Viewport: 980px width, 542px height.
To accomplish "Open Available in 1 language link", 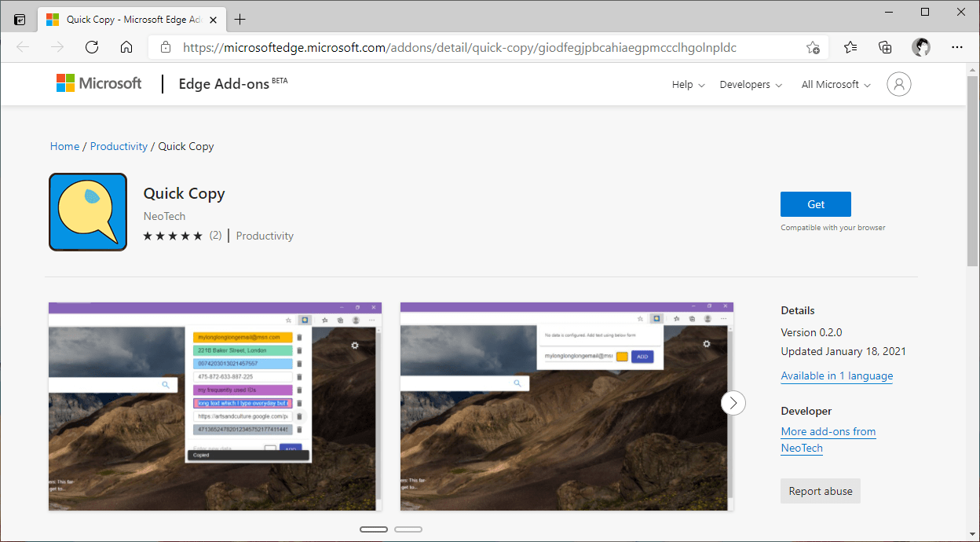I will [x=836, y=376].
